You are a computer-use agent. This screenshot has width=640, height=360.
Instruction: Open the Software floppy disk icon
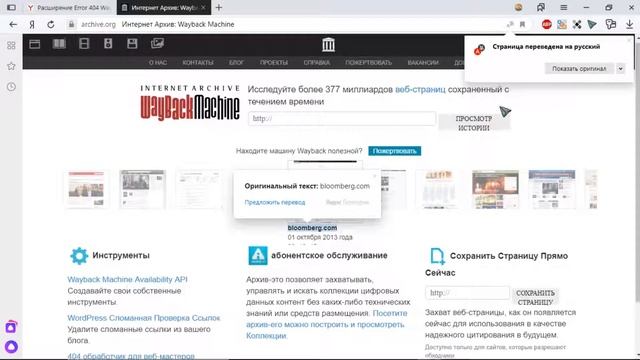pyautogui.click(x=132, y=44)
